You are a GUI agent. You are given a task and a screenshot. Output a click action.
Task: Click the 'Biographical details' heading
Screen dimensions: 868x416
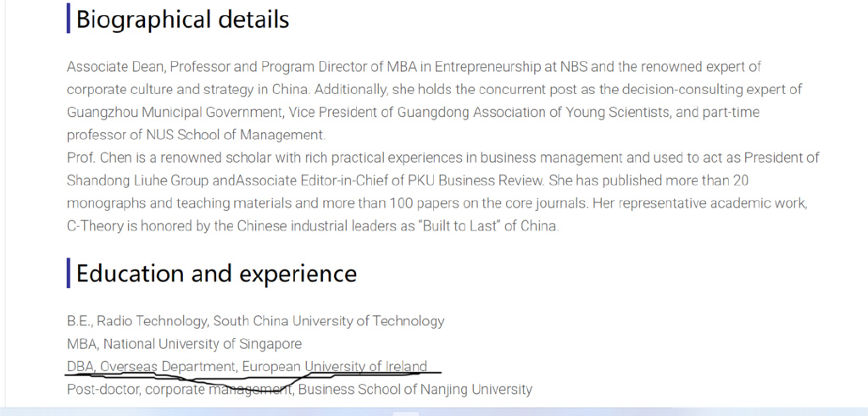tap(183, 19)
